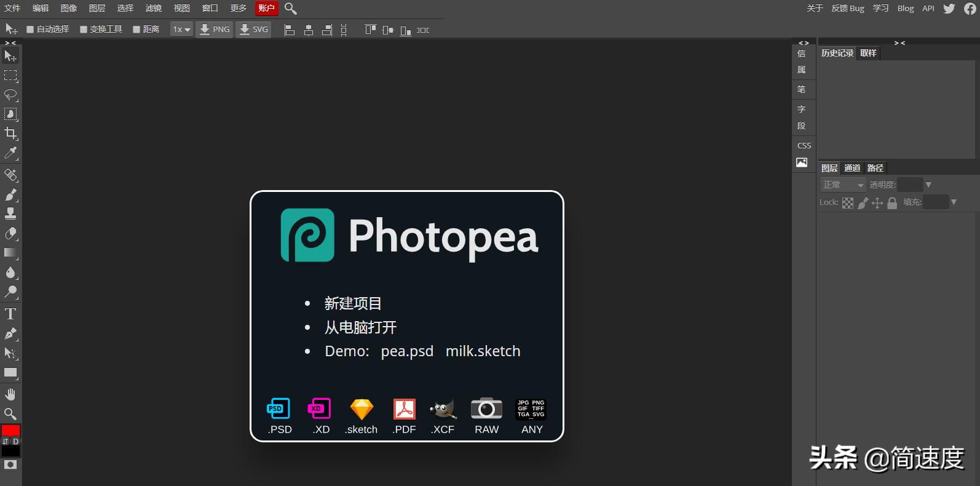Click the red foreground color swatch
Screen dimensions: 980x486
pos(10,430)
